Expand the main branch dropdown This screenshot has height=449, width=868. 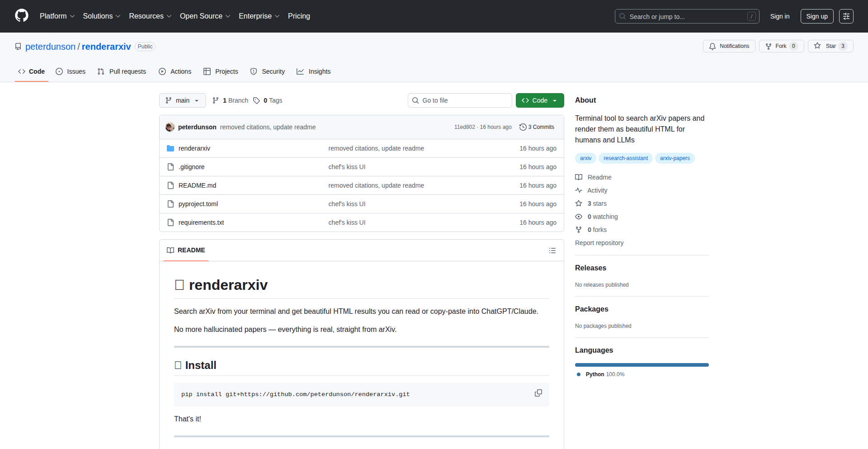click(x=182, y=100)
